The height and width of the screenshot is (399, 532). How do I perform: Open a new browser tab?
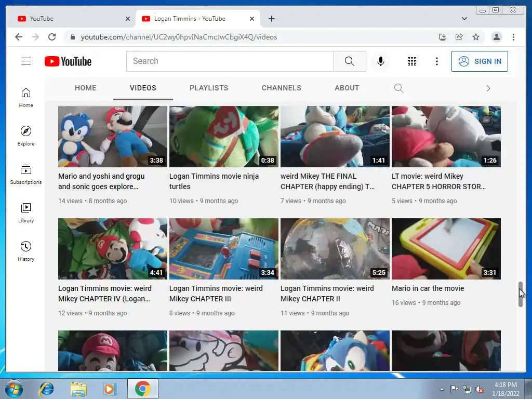[x=271, y=19]
